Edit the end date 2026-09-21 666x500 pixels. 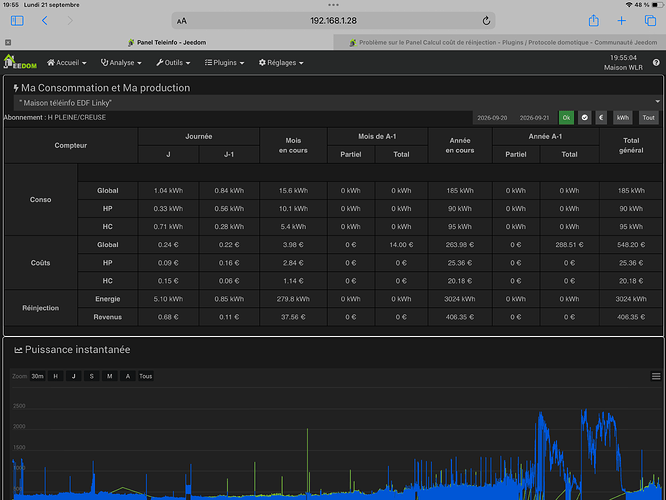point(534,118)
